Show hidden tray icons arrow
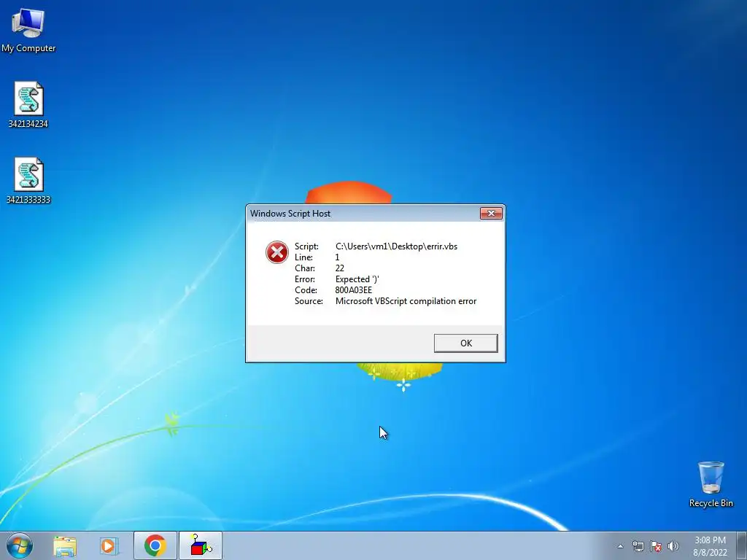 [x=620, y=546]
